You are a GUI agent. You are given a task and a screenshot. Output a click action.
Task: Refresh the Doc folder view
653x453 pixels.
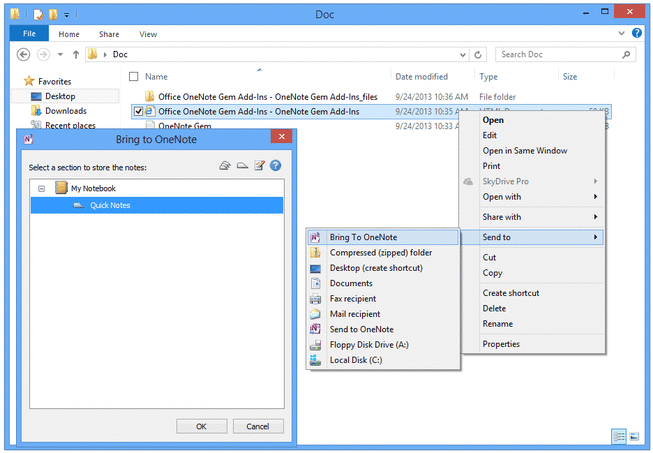(478, 55)
